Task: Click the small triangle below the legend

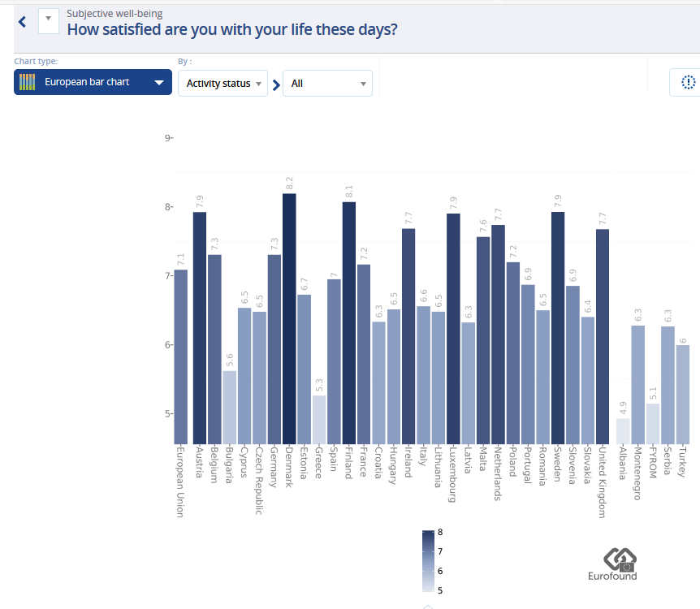Action: [x=428, y=606]
